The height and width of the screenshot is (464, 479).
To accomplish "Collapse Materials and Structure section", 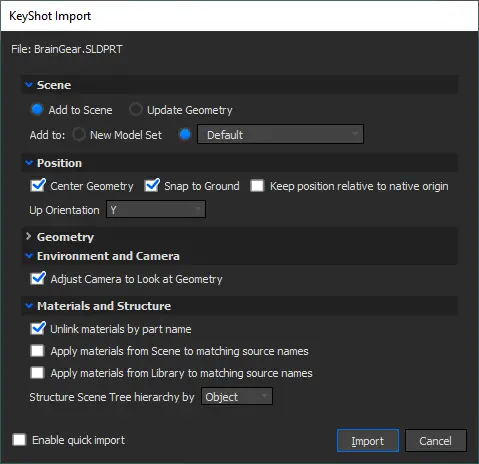I will point(29,306).
